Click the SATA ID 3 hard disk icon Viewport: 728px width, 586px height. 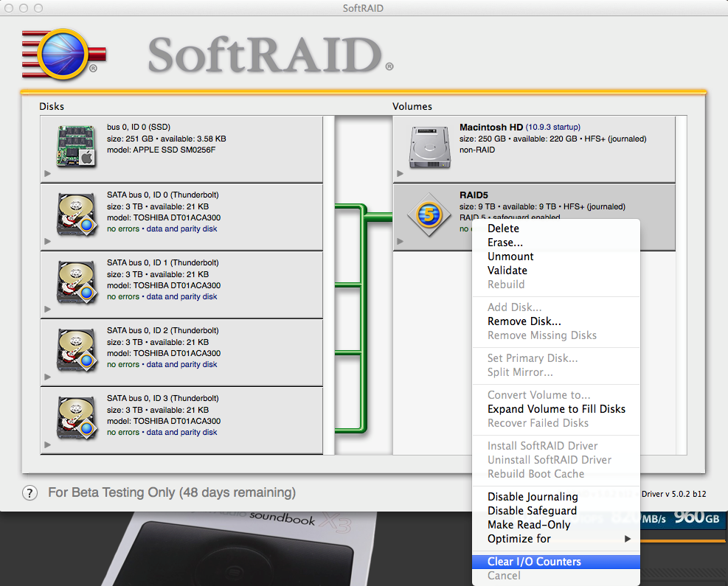77,417
